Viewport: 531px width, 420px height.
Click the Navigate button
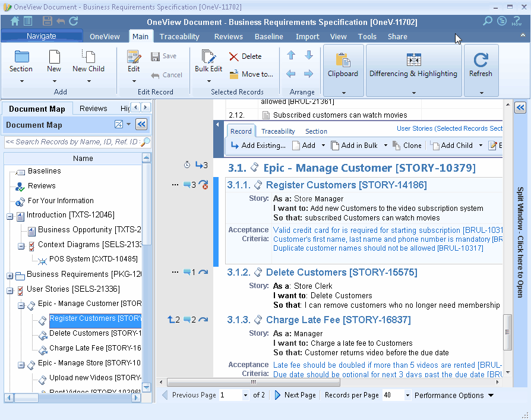pyautogui.click(x=42, y=36)
